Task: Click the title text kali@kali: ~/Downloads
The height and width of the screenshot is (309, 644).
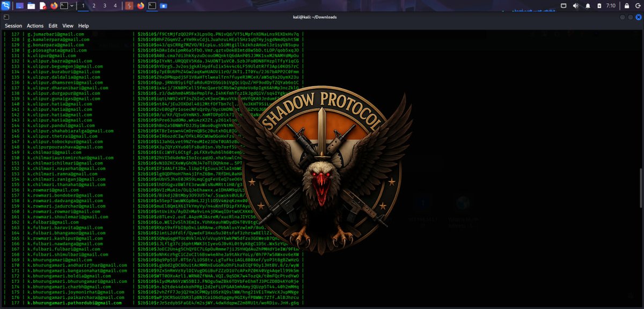Action: [x=314, y=17]
